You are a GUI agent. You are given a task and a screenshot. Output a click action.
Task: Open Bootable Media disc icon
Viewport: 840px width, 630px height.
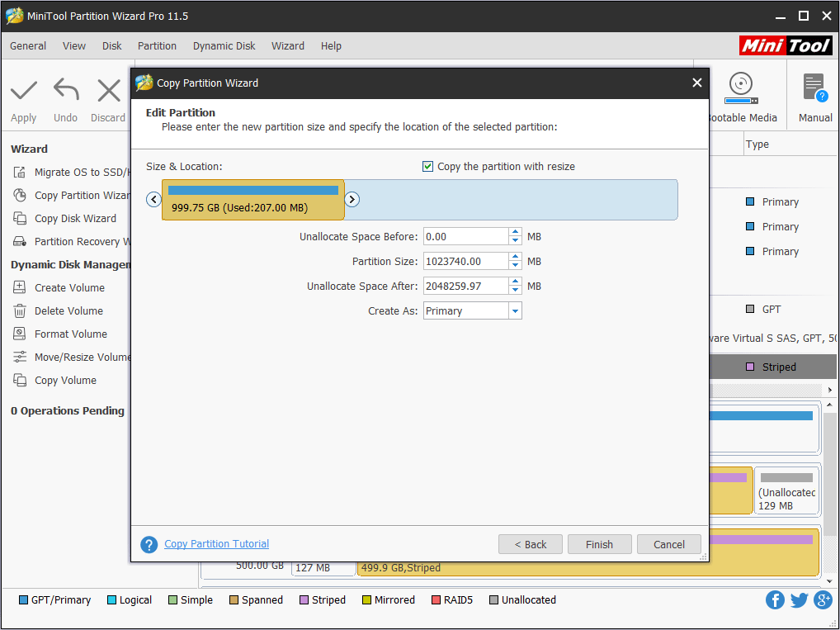pyautogui.click(x=741, y=88)
